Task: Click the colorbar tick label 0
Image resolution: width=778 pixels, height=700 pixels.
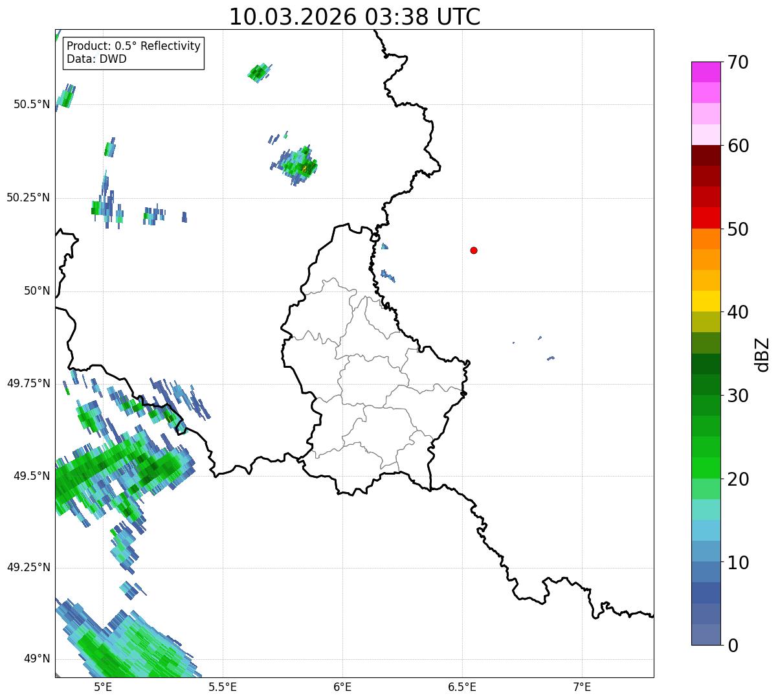Action: pos(733,646)
